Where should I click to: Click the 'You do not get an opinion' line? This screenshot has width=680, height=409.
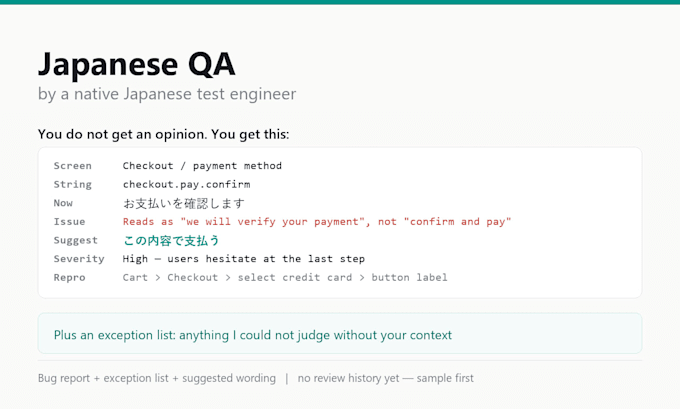point(163,134)
